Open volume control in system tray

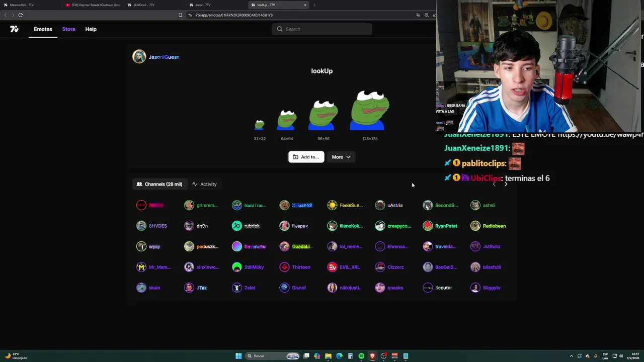pyautogui.click(x=621, y=356)
